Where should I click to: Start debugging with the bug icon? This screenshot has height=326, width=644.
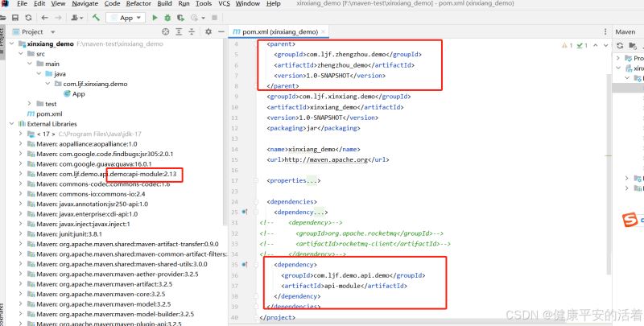(167, 18)
